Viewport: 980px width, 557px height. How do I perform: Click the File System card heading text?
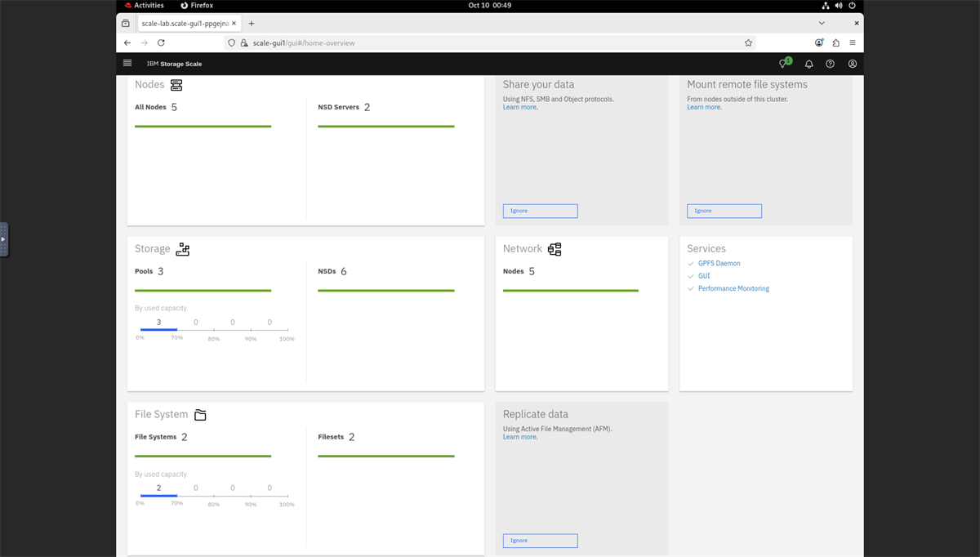click(x=162, y=415)
